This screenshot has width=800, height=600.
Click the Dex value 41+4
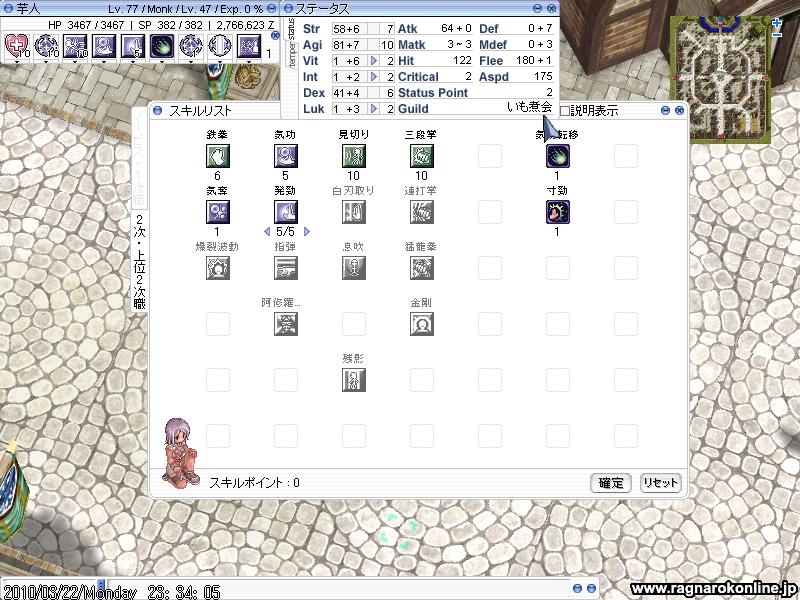coord(346,93)
